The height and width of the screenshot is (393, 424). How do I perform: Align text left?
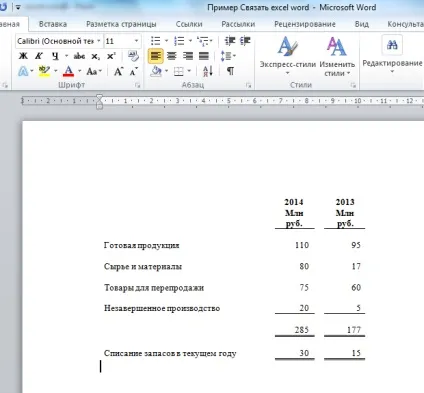click(156, 56)
